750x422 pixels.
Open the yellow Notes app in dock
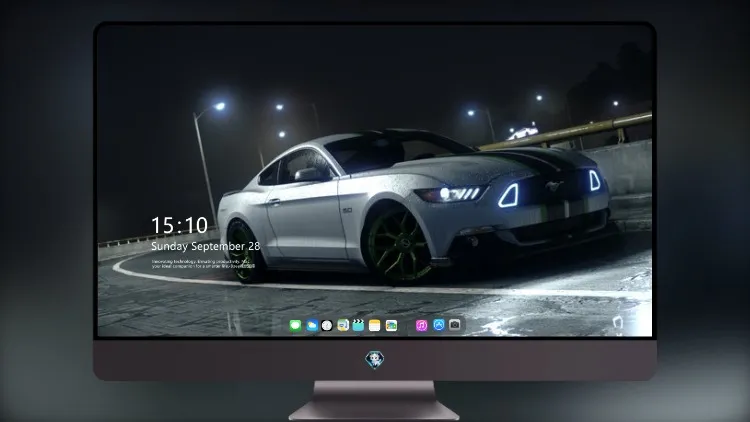[x=375, y=326]
